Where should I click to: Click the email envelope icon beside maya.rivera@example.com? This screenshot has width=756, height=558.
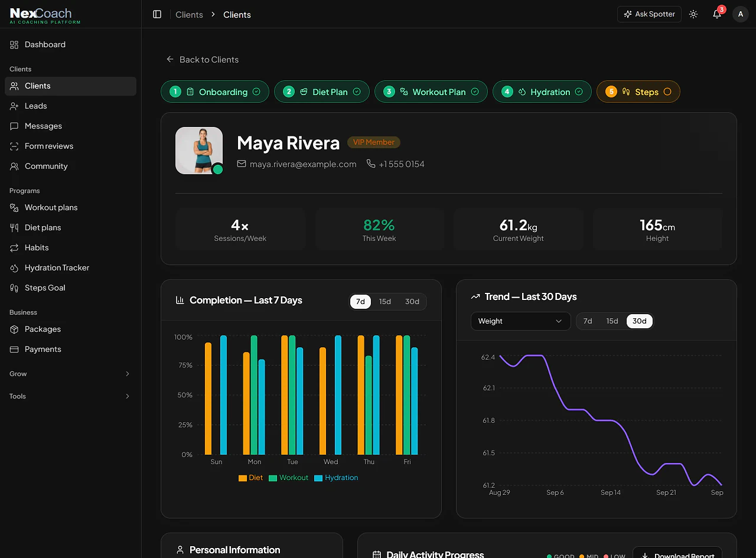(242, 164)
